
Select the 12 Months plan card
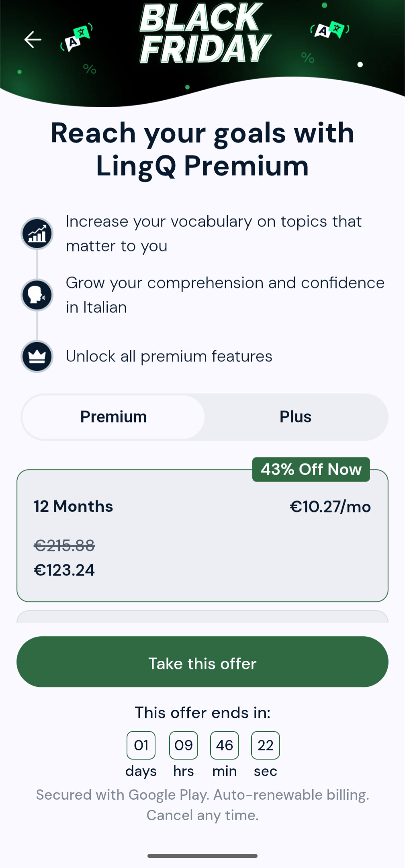(202, 536)
